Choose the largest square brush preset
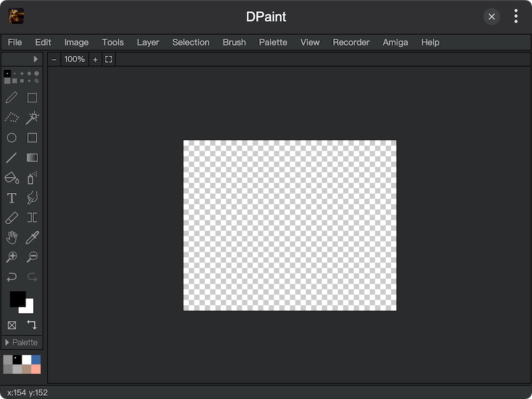Image resolution: width=532 pixels, height=399 pixels. (7, 80)
